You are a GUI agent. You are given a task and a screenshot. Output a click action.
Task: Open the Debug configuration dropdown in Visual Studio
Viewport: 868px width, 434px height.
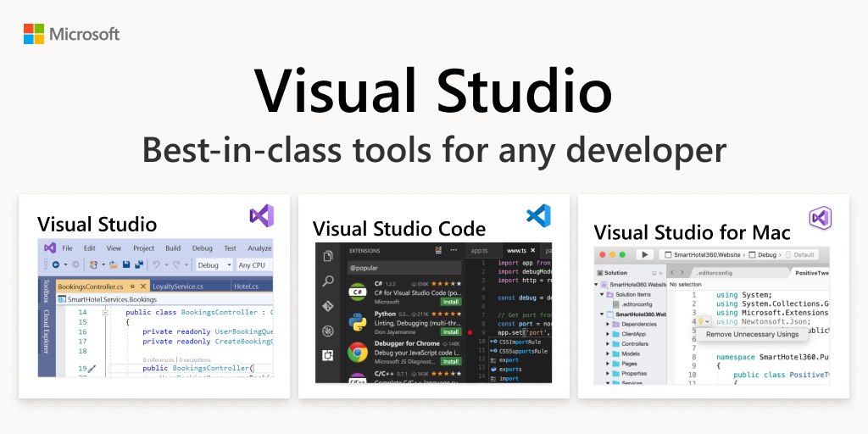tap(214, 265)
